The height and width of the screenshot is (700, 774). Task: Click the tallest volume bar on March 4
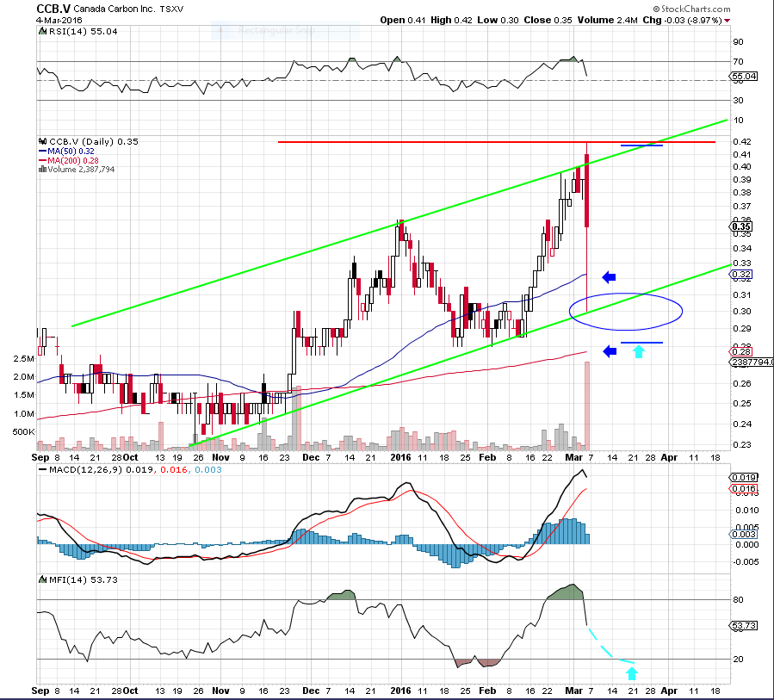(x=587, y=406)
